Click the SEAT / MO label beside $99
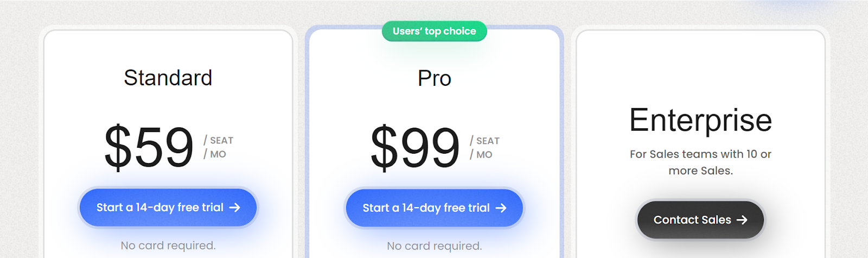 [x=484, y=148]
